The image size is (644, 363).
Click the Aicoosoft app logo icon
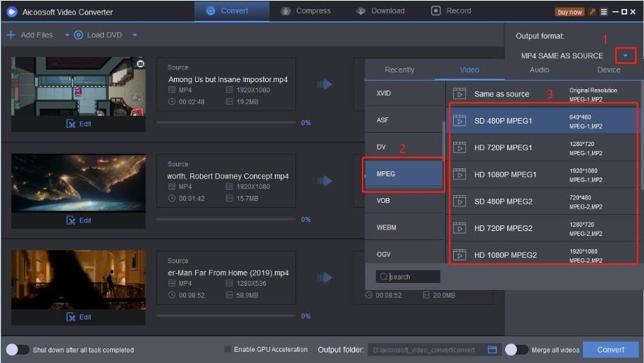click(11, 12)
